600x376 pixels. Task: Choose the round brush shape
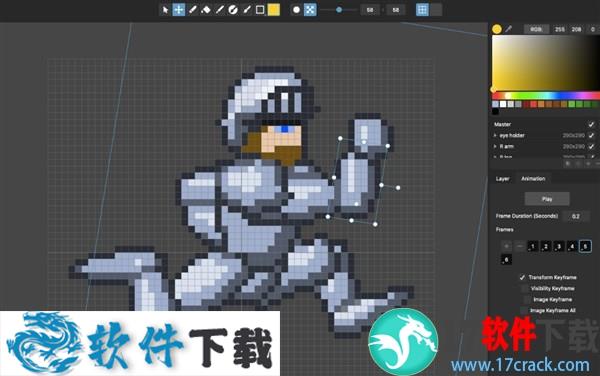(296, 10)
